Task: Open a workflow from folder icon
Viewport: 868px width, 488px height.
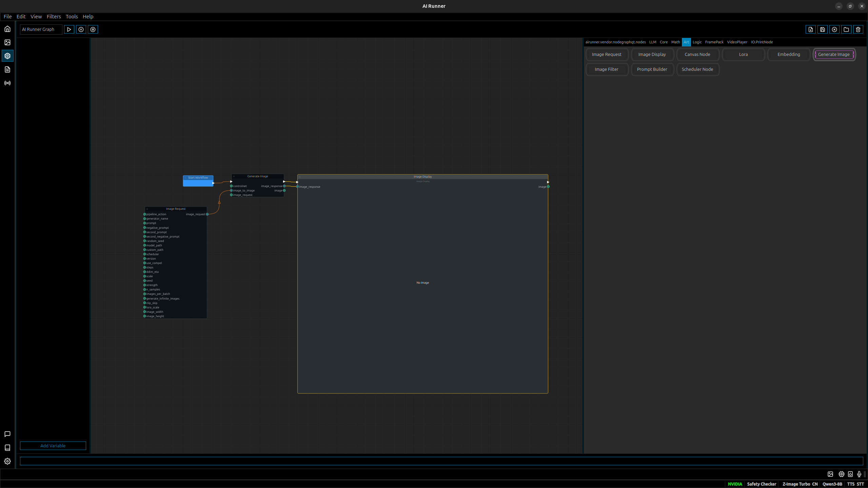Action: (x=846, y=29)
